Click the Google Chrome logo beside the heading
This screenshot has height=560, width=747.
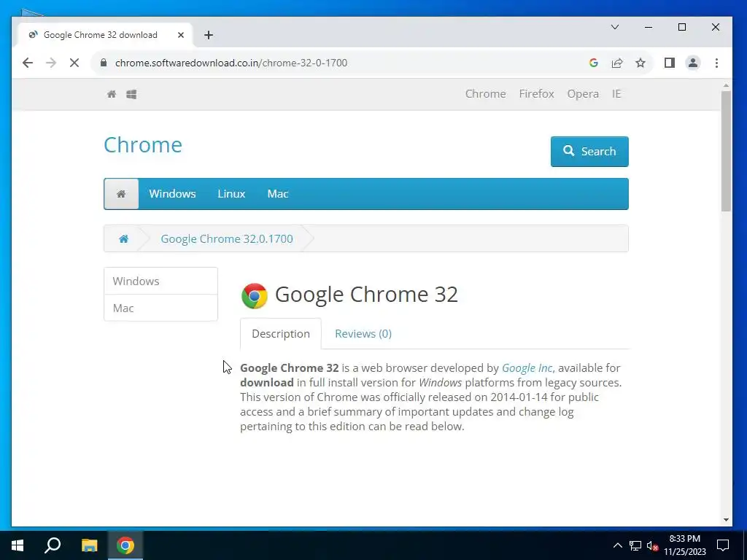(x=255, y=296)
